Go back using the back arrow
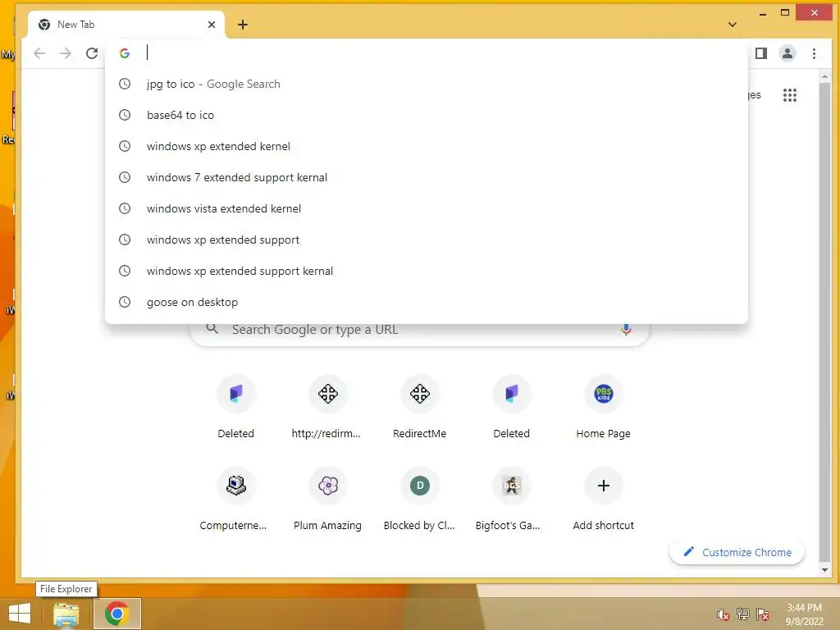Screen dimensions: 840x630 39,53
